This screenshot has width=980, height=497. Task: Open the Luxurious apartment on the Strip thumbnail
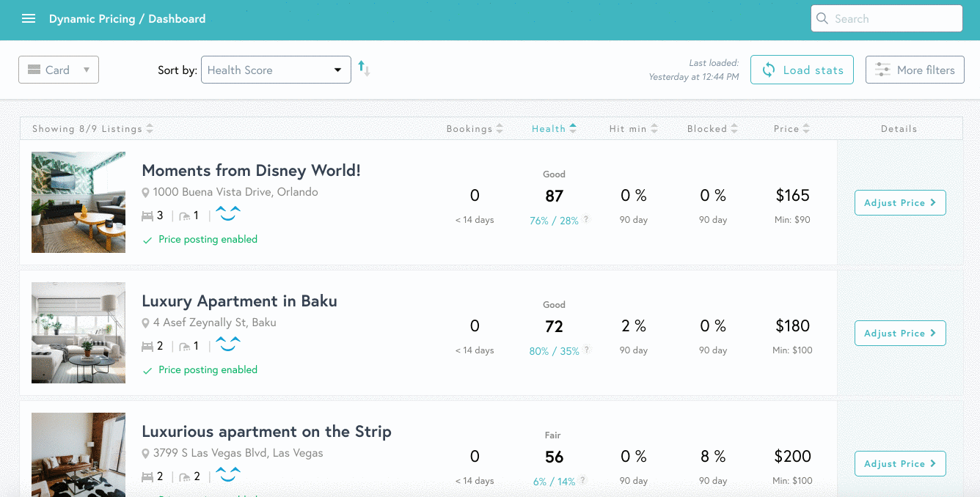[78, 454]
